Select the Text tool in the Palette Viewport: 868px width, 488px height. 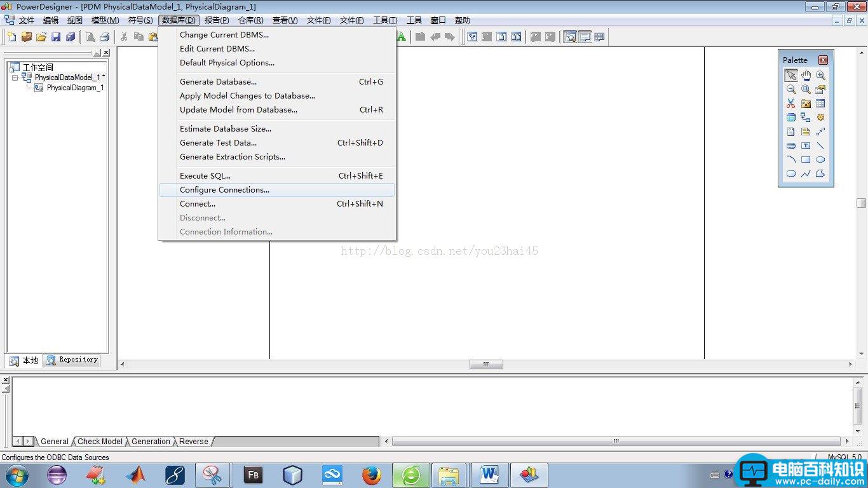806,146
